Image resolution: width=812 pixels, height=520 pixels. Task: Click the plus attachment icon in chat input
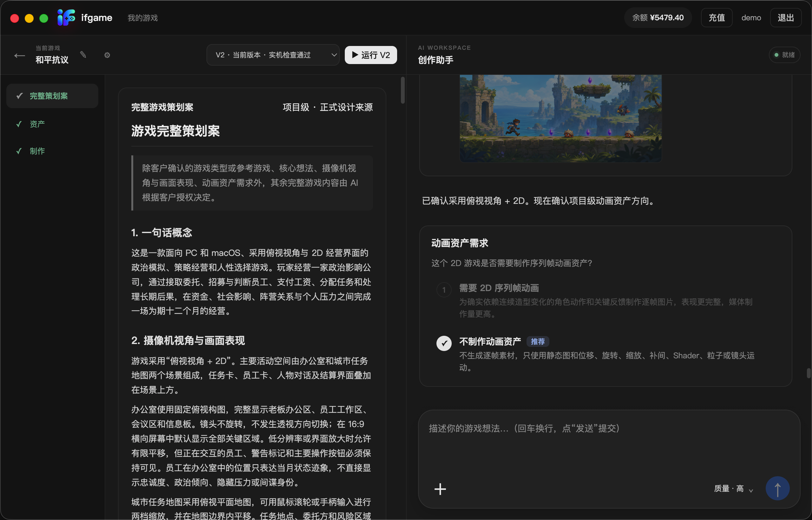pyautogui.click(x=440, y=489)
